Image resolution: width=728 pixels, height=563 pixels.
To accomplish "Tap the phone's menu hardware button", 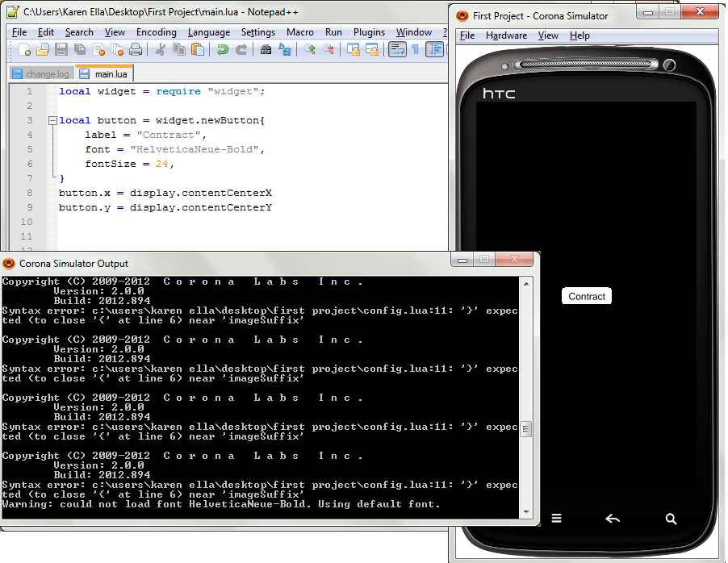I will tap(556, 518).
